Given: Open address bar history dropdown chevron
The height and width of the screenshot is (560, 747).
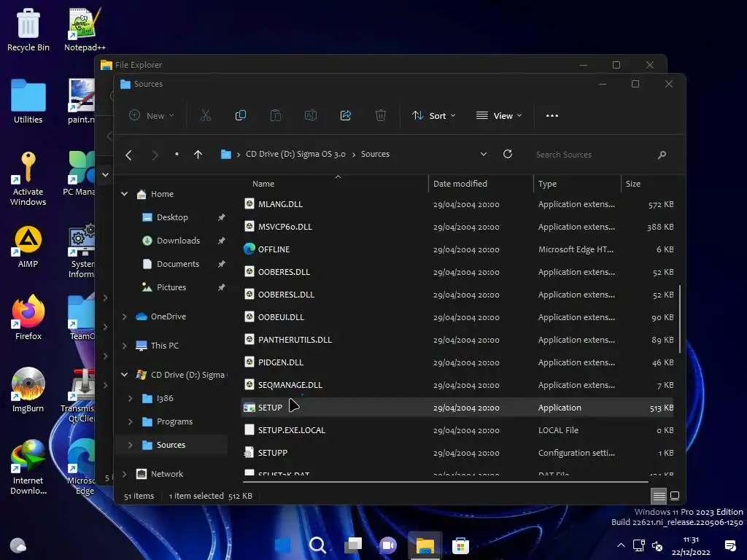Looking at the screenshot, I should tap(484, 155).
